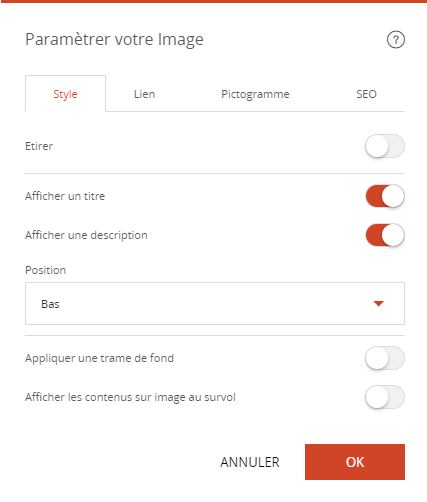Click the red dropdown arrow in Position field

click(378, 304)
